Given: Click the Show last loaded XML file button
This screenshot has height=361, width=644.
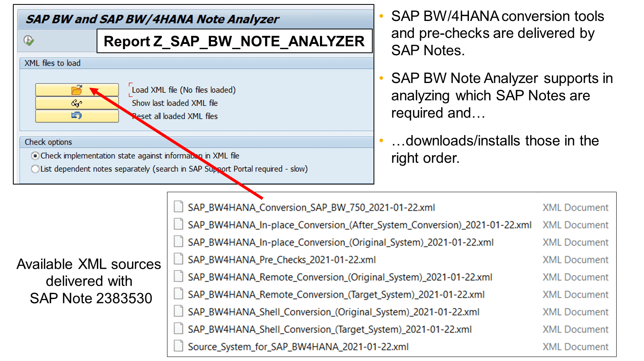Looking at the screenshot, I should [77, 103].
